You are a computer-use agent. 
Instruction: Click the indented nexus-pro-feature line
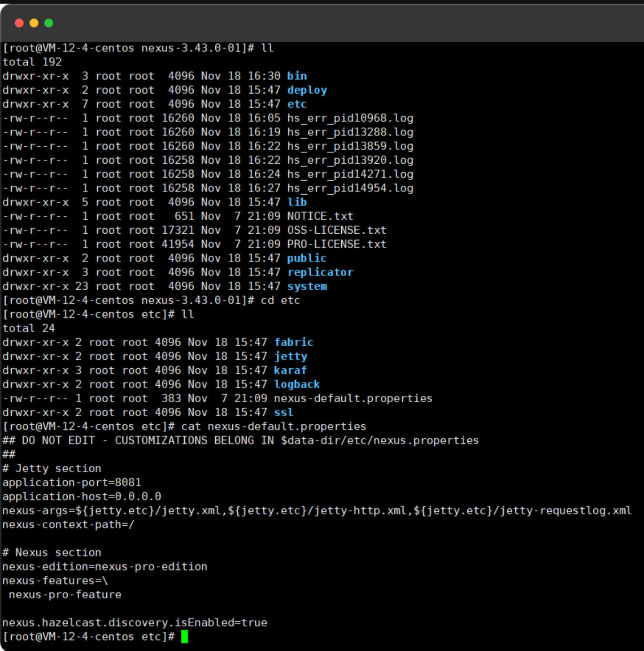coord(65,595)
